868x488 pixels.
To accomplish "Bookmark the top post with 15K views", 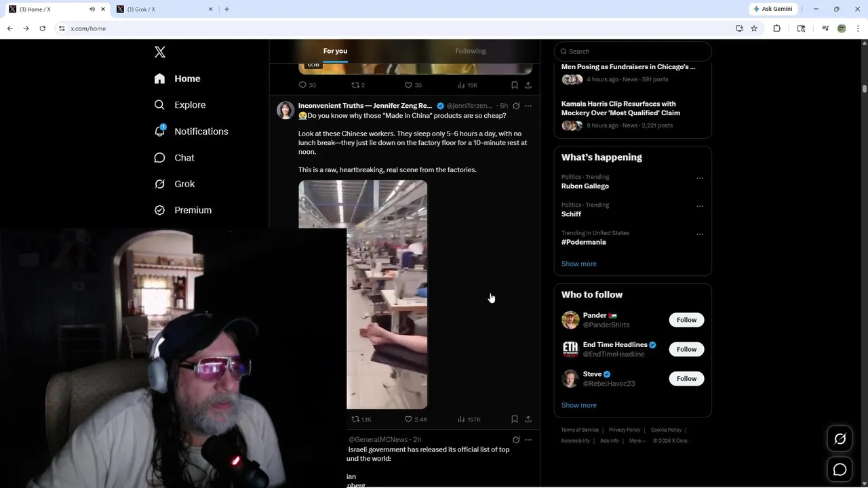I will [x=515, y=85].
